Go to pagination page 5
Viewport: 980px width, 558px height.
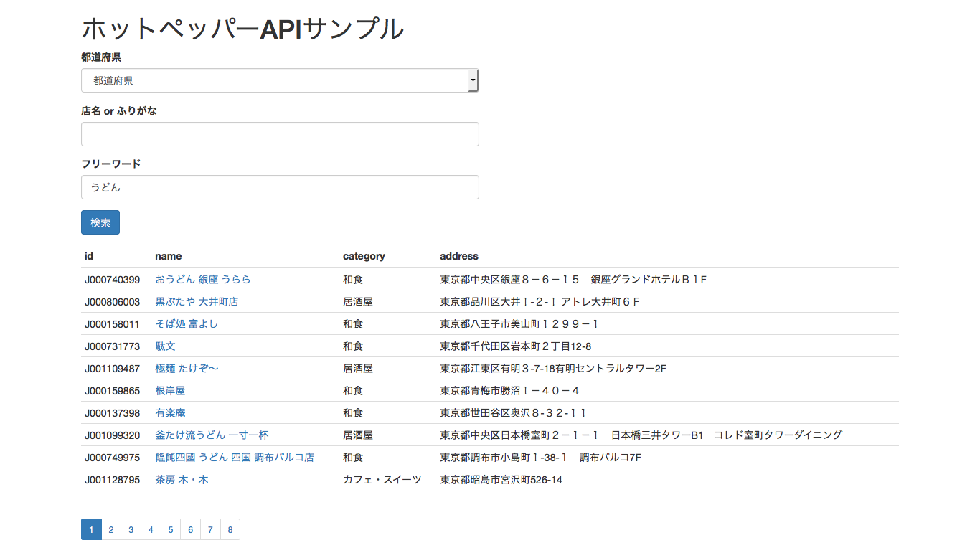tap(171, 529)
